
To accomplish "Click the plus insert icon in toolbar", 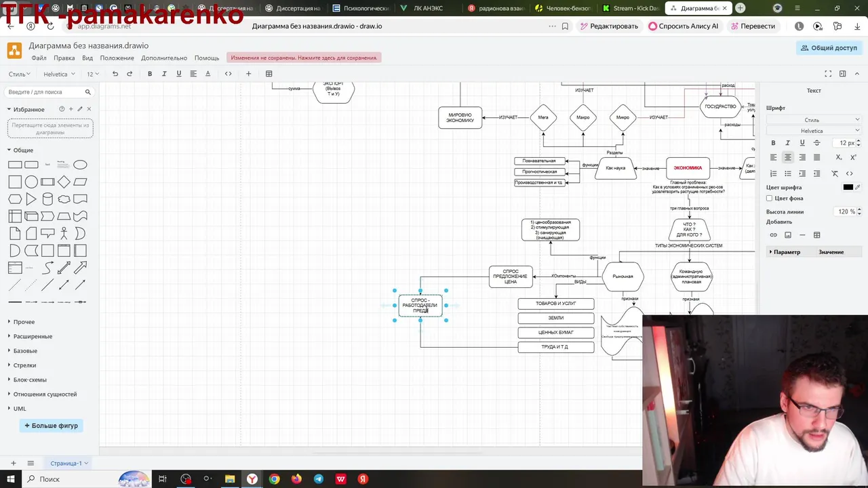I will point(248,74).
